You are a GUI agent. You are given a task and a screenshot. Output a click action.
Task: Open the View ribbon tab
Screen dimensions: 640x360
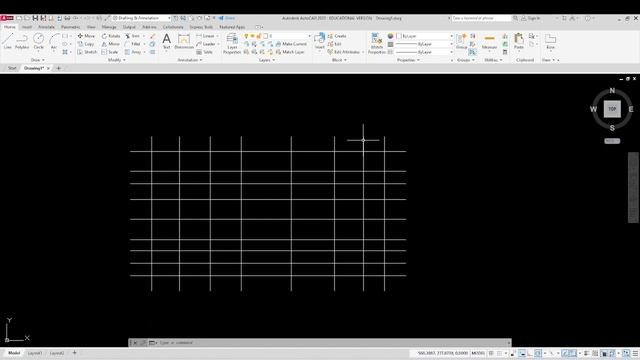[91, 27]
